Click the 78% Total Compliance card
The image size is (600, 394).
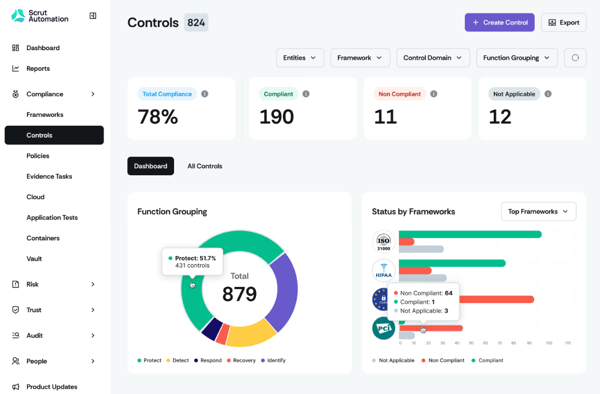[x=181, y=109]
